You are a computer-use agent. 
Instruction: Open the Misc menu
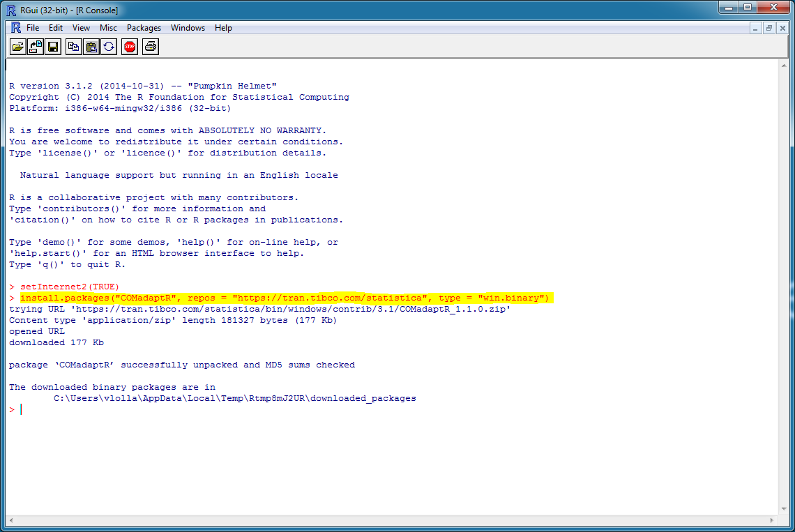pyautogui.click(x=108, y=28)
